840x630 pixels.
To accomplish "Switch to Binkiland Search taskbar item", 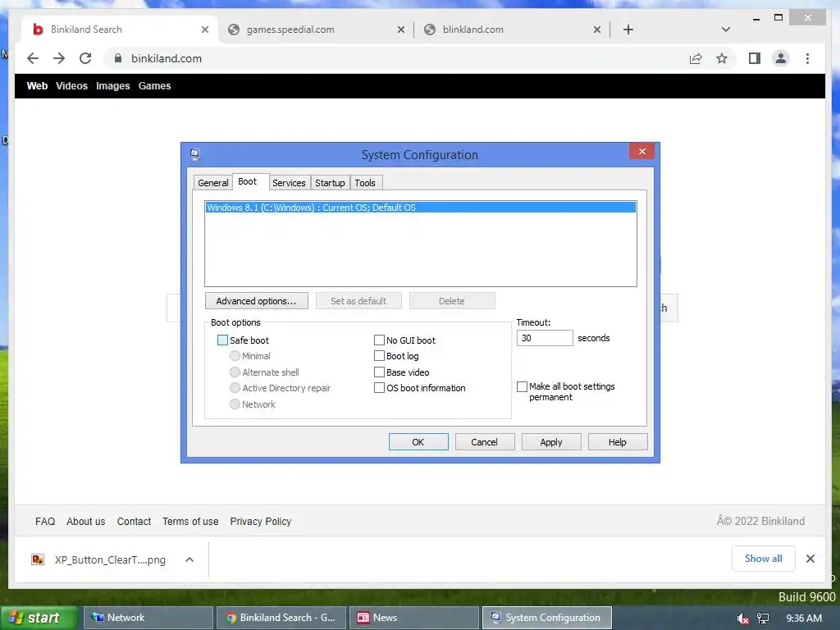I will (x=281, y=618).
